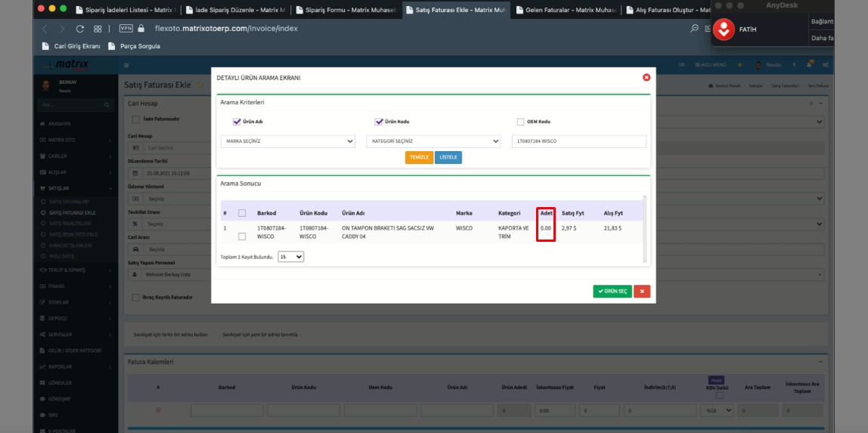This screenshot has width=868, height=433.
Task: Open the Marka Seçiniz dropdown
Action: 287,141
